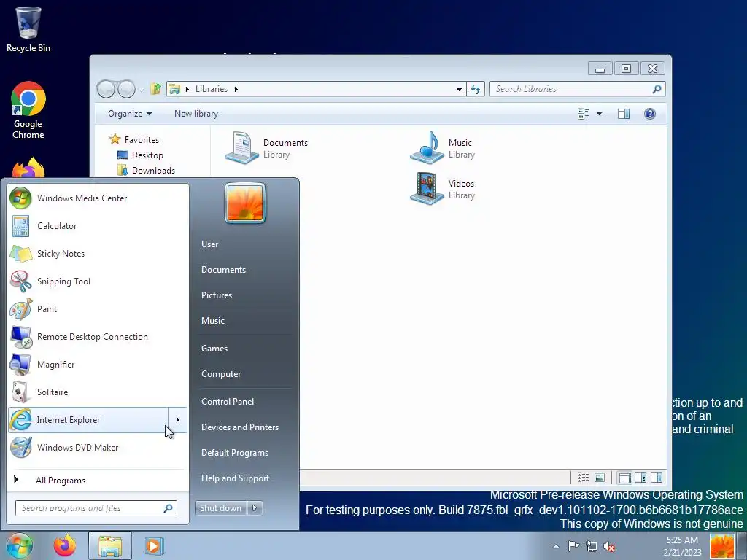747x560 pixels.
Task: Click the Shut down button
Action: (220, 508)
